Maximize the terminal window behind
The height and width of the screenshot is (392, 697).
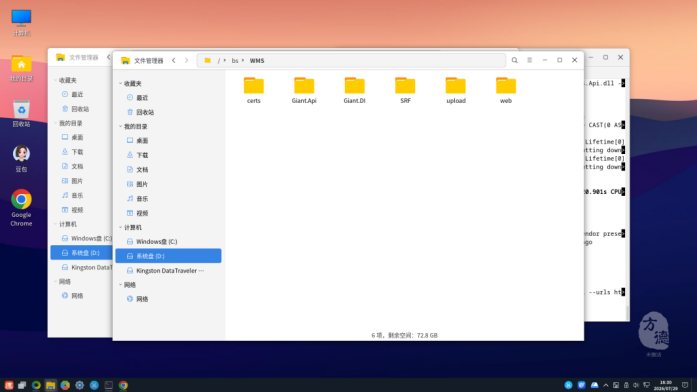click(605, 57)
